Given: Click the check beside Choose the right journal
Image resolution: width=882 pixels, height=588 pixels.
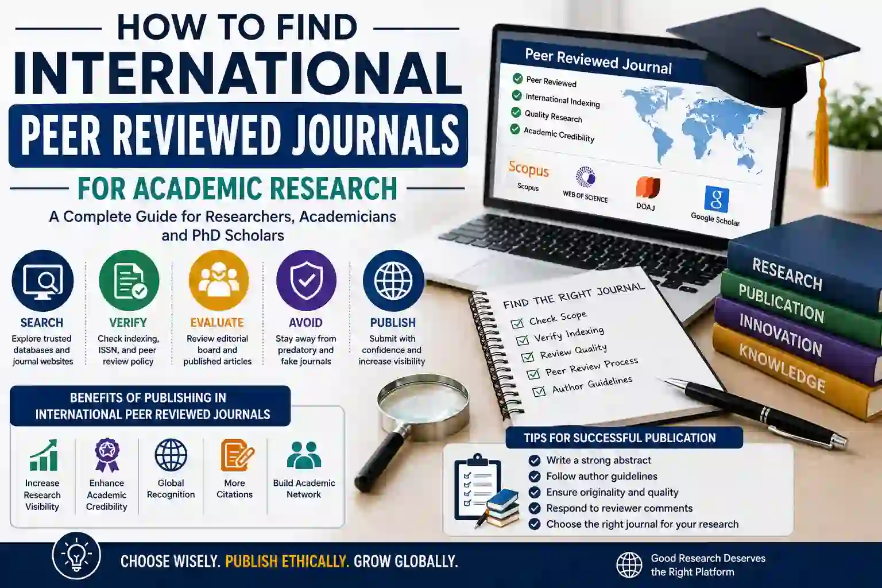Looking at the screenshot, I should [x=535, y=524].
